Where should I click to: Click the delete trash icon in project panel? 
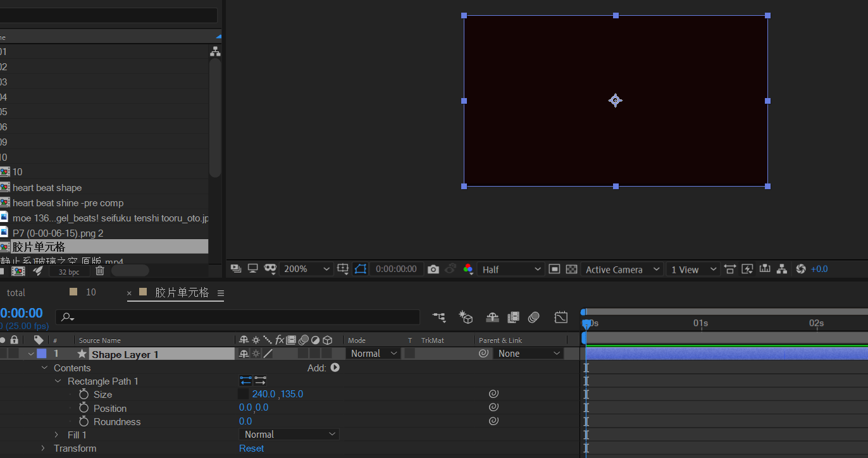click(x=100, y=271)
